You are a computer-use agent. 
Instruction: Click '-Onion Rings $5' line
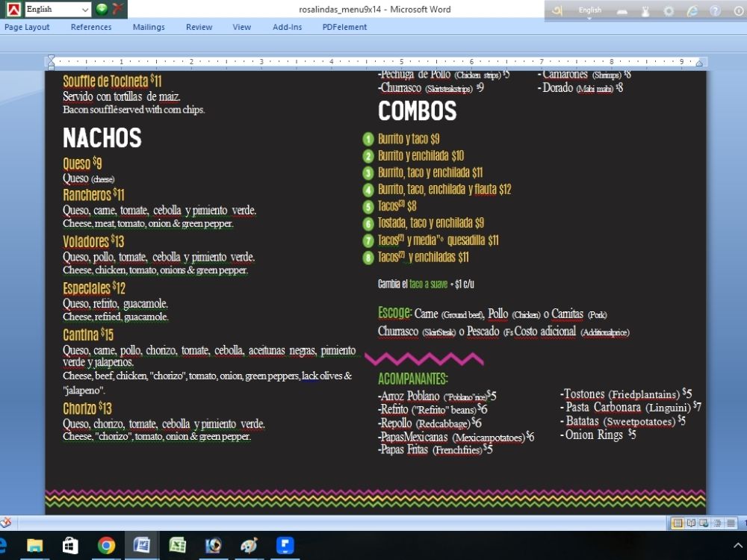coord(598,435)
